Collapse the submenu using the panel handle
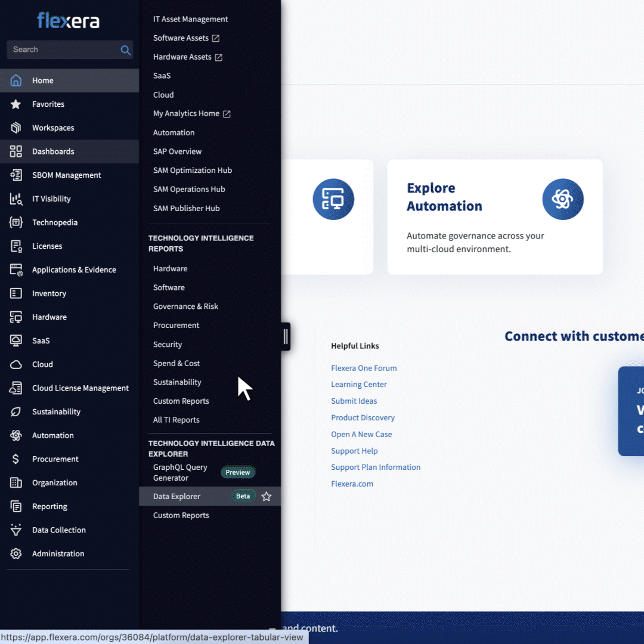This screenshot has height=644, width=644. point(286,337)
